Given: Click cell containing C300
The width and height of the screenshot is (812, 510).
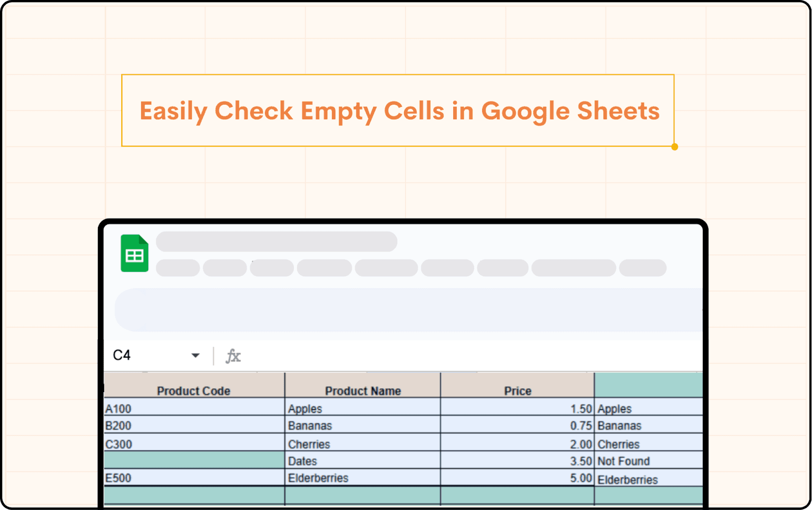Looking at the screenshot, I should (194, 442).
